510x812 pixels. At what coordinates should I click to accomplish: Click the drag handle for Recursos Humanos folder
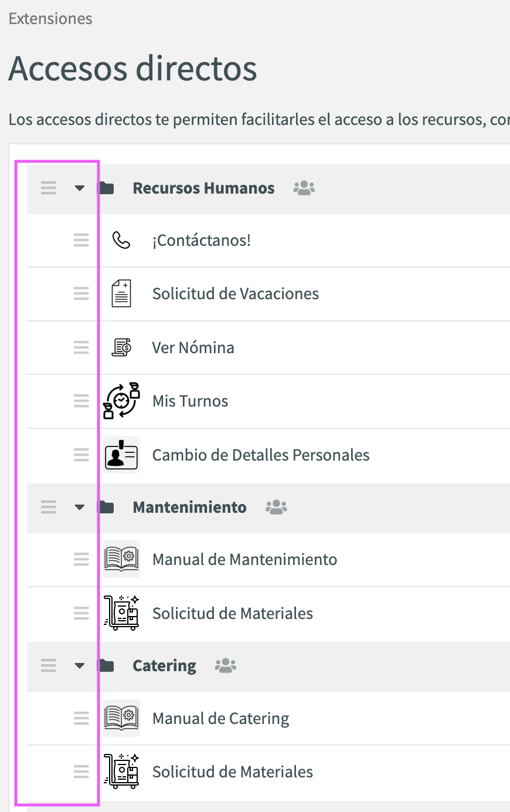(x=49, y=188)
